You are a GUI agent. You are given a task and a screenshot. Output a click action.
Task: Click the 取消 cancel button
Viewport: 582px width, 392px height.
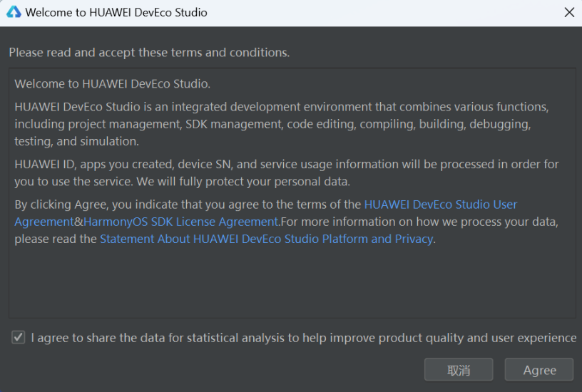pyautogui.click(x=459, y=370)
